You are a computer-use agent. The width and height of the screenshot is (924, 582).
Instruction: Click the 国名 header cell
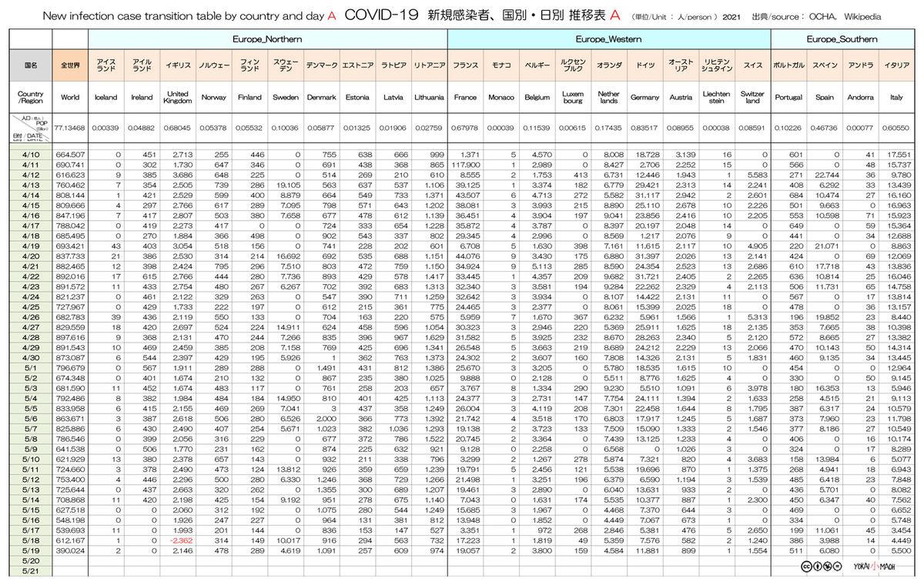[x=30, y=66]
